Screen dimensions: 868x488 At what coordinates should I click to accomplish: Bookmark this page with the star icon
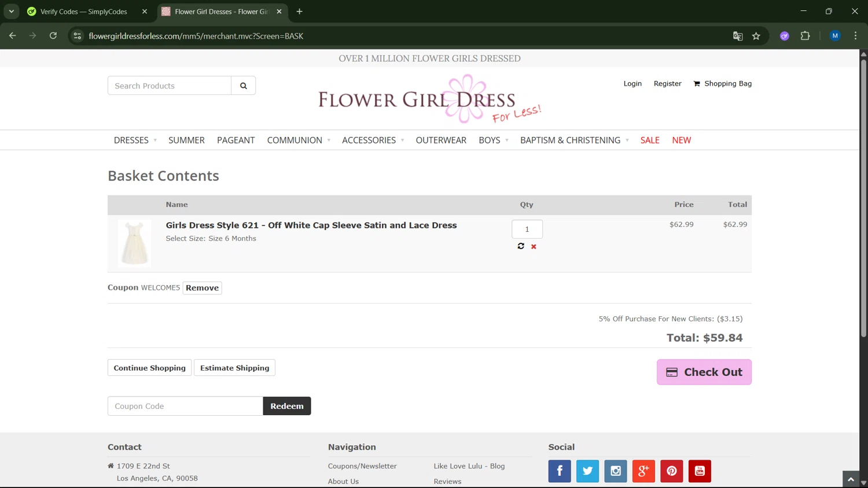pos(756,36)
